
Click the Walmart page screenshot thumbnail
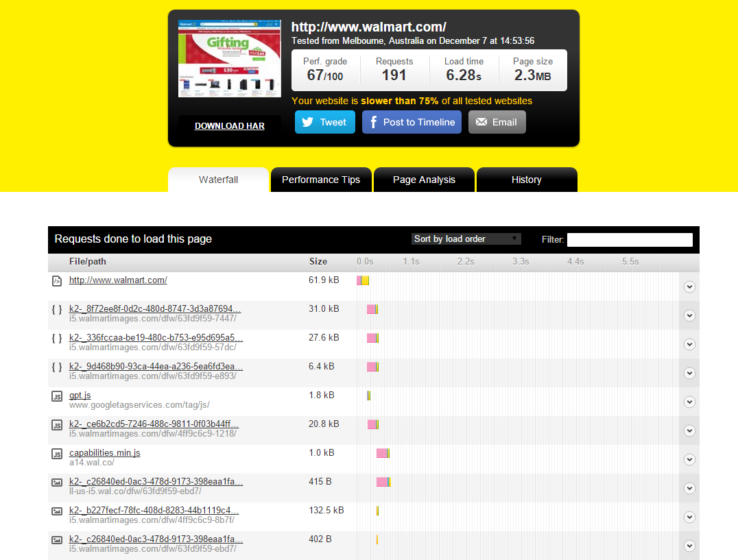(230, 58)
